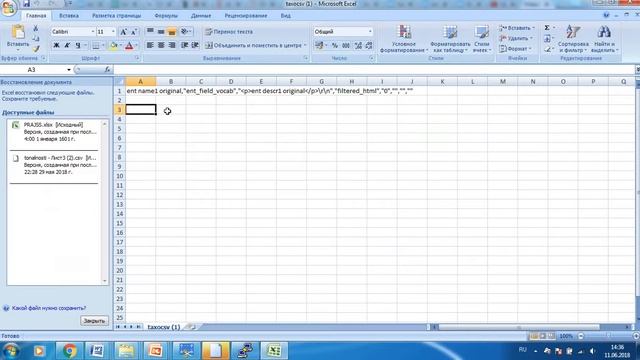This screenshot has height=360, width=640.
Task: Toggle bold Ж formatting
Action: tap(56, 45)
